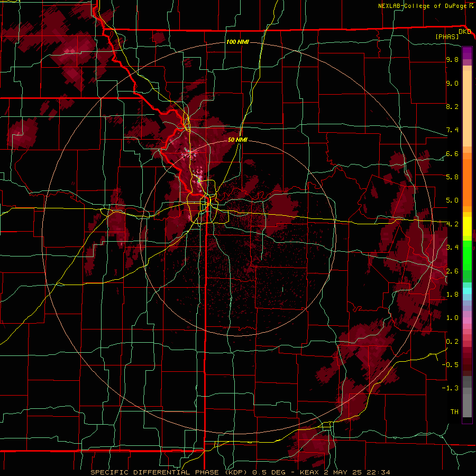Click the DKD label above the color scale
The image size is (476, 476).
point(465,32)
